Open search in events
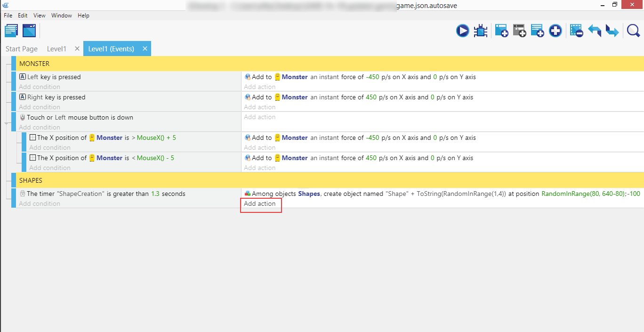644x332 pixels. pyautogui.click(x=633, y=31)
